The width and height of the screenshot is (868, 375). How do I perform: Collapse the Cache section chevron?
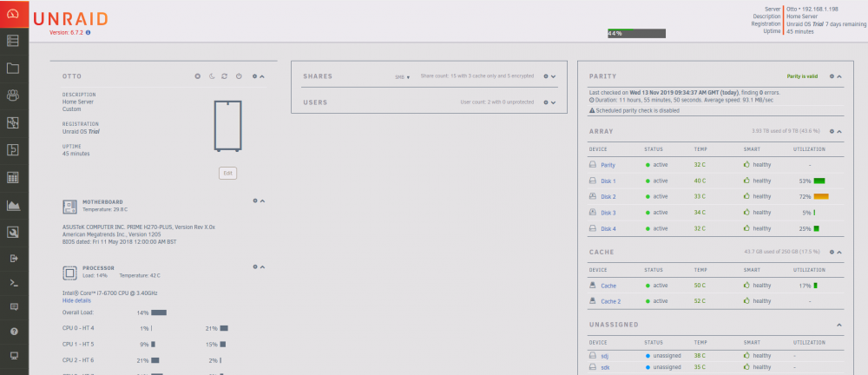(839, 252)
